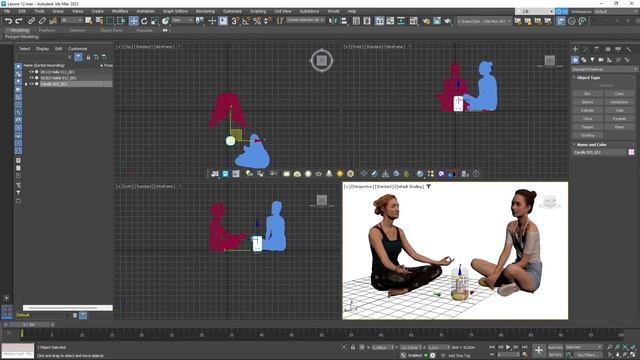Switch to the Freeform ribbon tab

(x=47, y=30)
